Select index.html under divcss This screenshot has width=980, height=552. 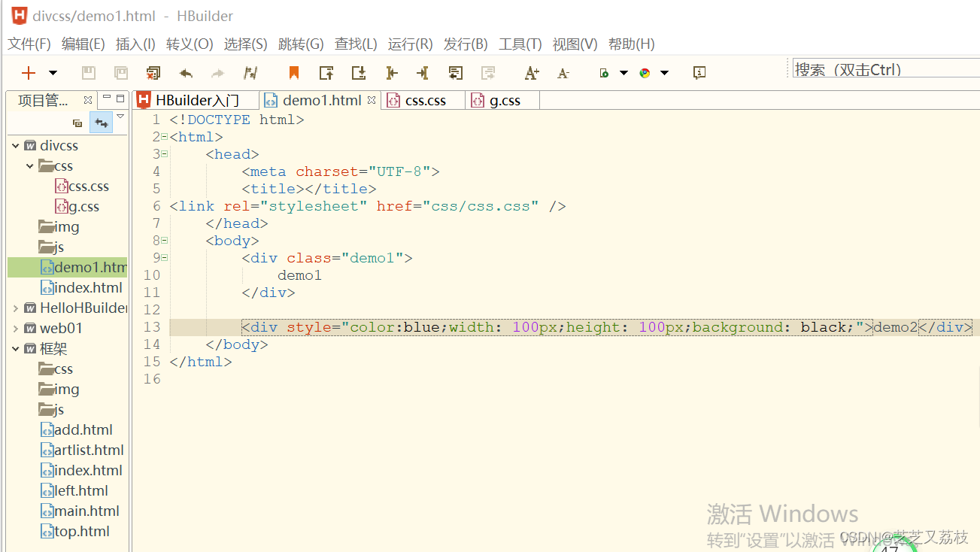[x=81, y=288]
